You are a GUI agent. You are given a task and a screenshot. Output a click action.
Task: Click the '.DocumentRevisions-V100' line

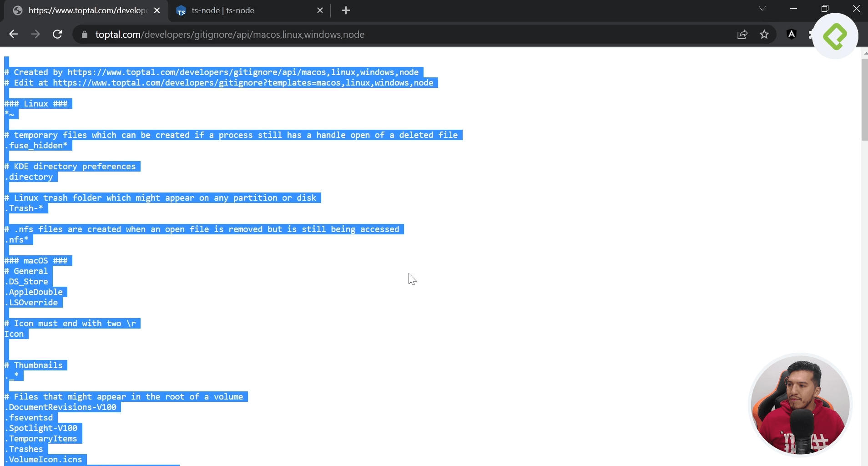pyautogui.click(x=61, y=407)
